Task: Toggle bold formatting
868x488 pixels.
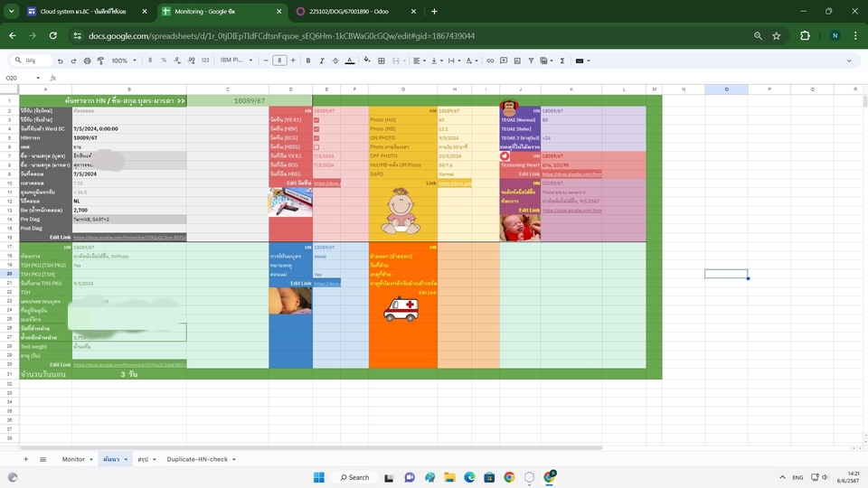Action: tap(308, 61)
